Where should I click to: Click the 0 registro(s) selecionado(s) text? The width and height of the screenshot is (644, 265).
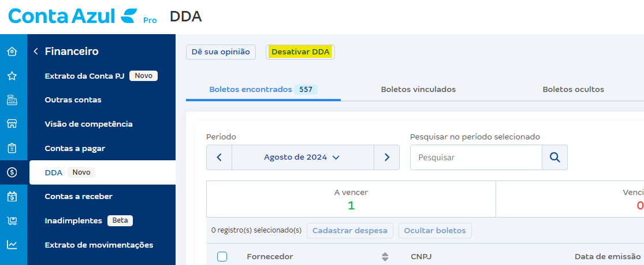click(256, 230)
